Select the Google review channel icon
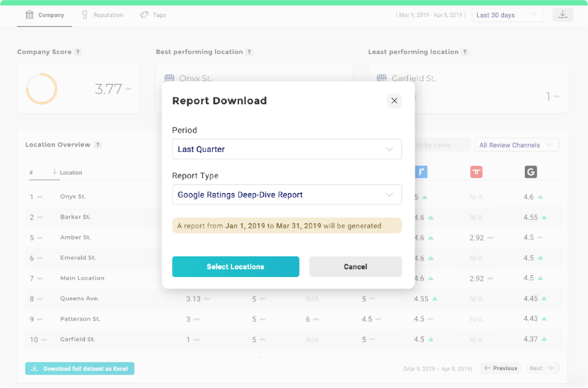588x388 pixels. pyautogui.click(x=530, y=172)
